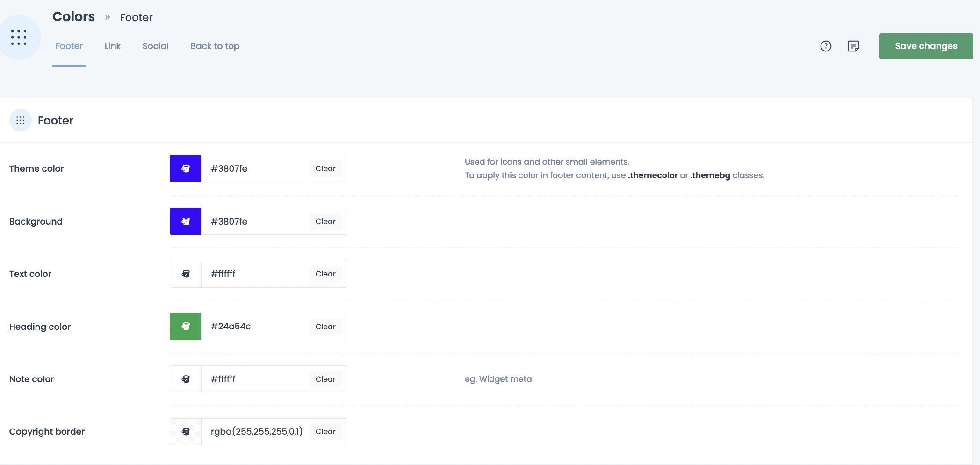Click the Copyright border rgba input field

pos(255,431)
